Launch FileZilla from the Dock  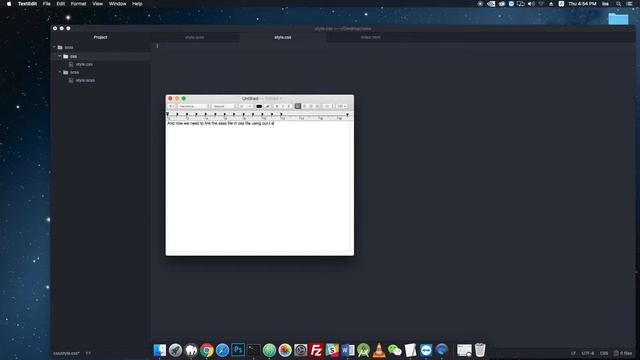point(316,350)
